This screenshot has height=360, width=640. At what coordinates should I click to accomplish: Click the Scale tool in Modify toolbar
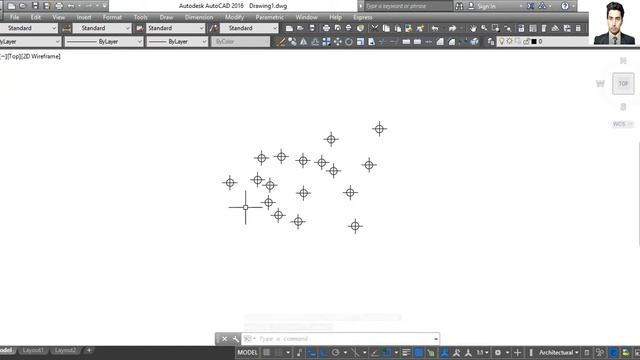tap(360, 42)
